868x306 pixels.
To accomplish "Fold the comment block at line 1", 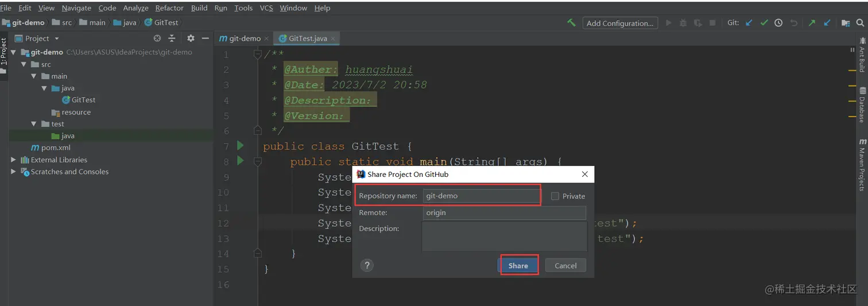I will (258, 54).
